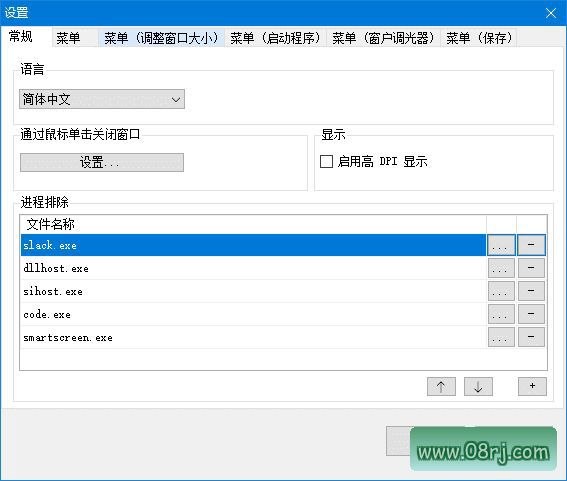Remove sihost.exe with minus button
The height and width of the screenshot is (481, 567).
click(x=531, y=291)
